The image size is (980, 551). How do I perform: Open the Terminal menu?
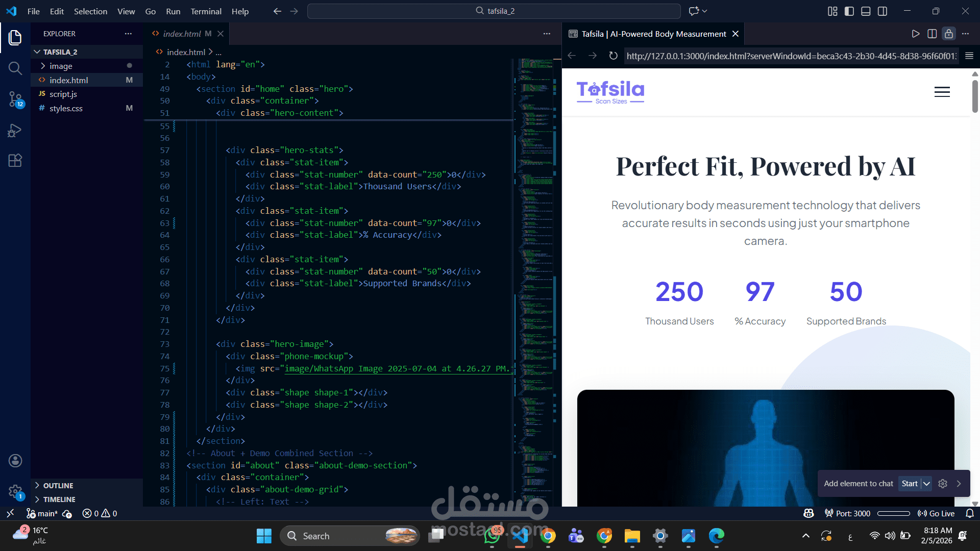[x=206, y=11]
